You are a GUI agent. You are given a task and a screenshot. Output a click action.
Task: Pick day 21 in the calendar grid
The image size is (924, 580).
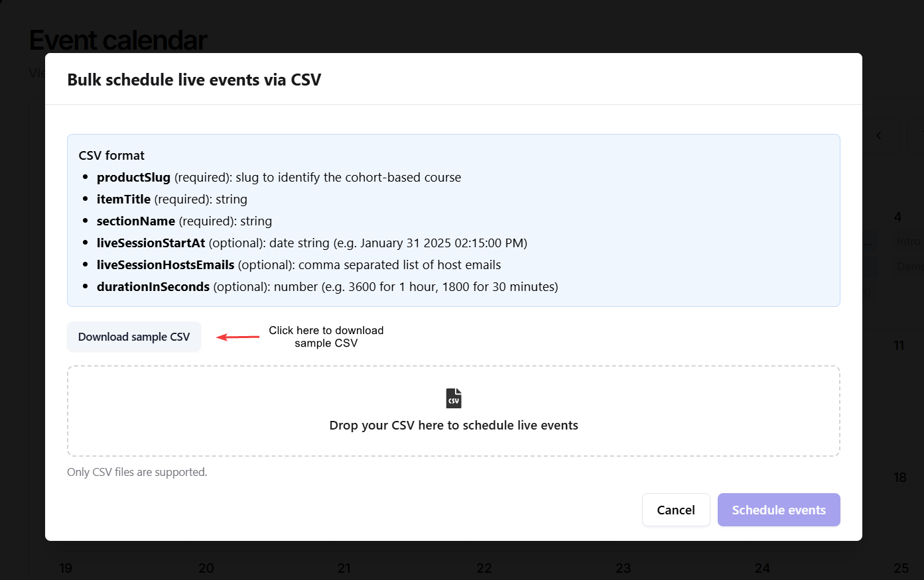(x=344, y=568)
